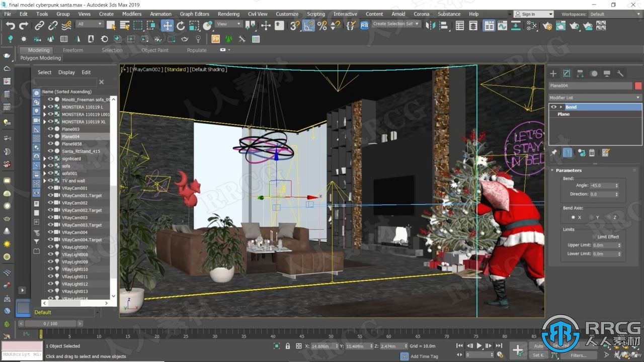The width and height of the screenshot is (644, 362).
Task: Select Z bend axis radio button
Action: coord(608,217)
